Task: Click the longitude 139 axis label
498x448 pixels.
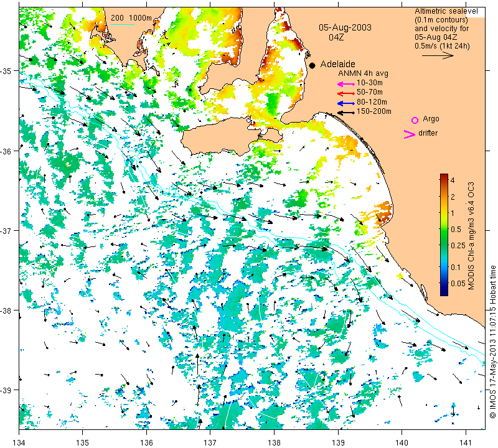Action: coord(338,442)
